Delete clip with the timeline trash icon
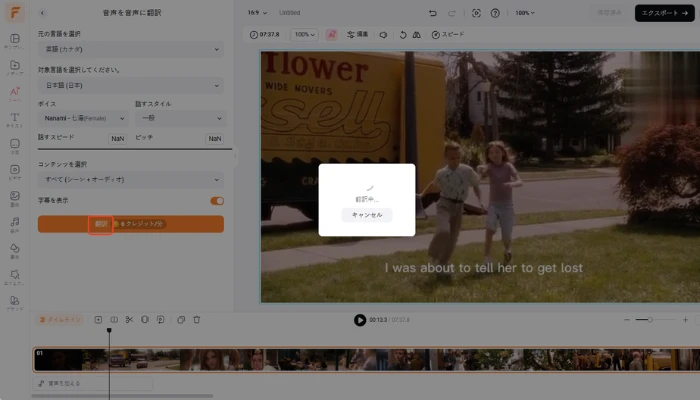This screenshot has height=400, width=700. point(197,319)
